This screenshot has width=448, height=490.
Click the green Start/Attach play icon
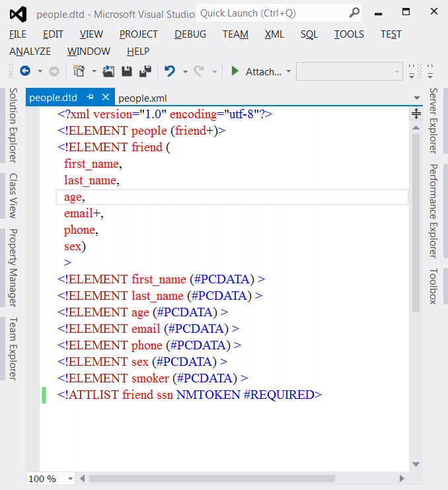click(235, 71)
